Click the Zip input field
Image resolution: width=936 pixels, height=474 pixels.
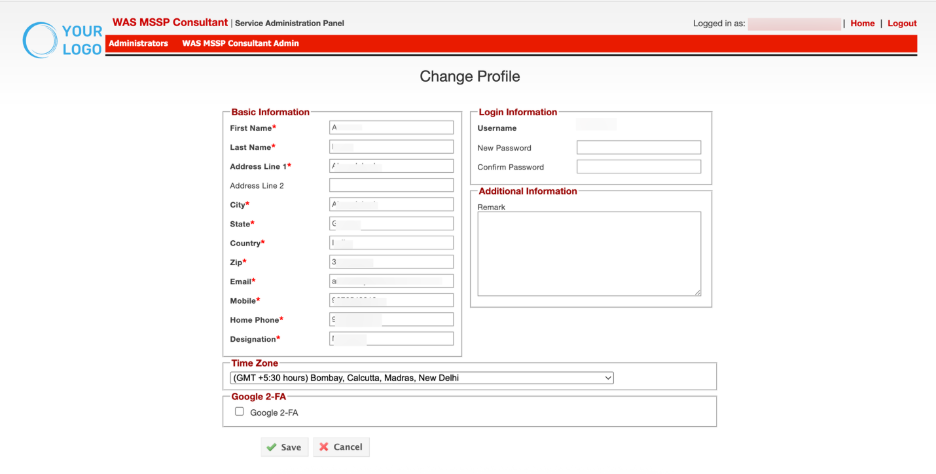coord(391,262)
